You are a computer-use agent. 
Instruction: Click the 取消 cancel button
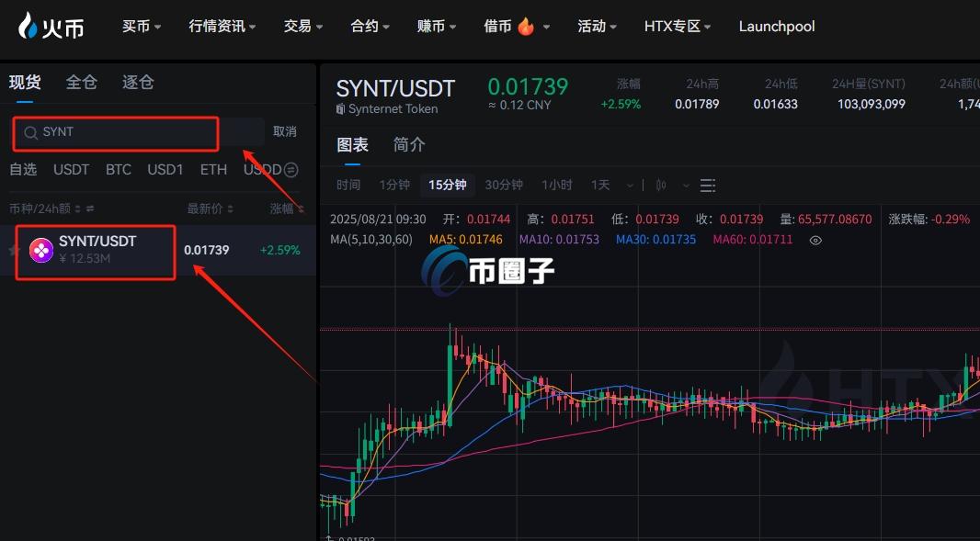[285, 131]
